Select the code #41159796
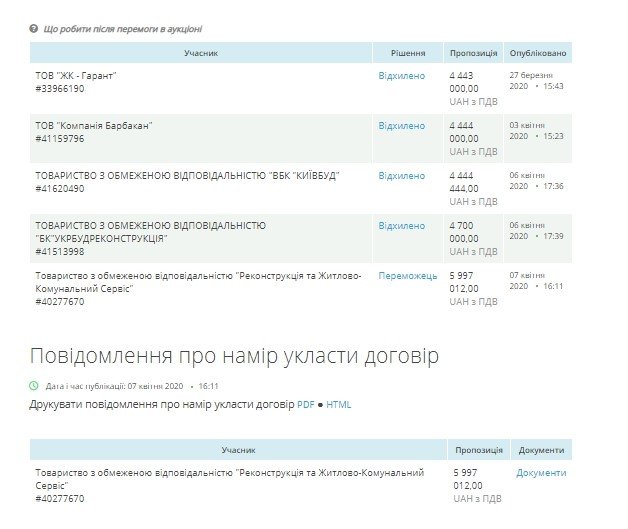628x529 pixels. click(x=60, y=139)
